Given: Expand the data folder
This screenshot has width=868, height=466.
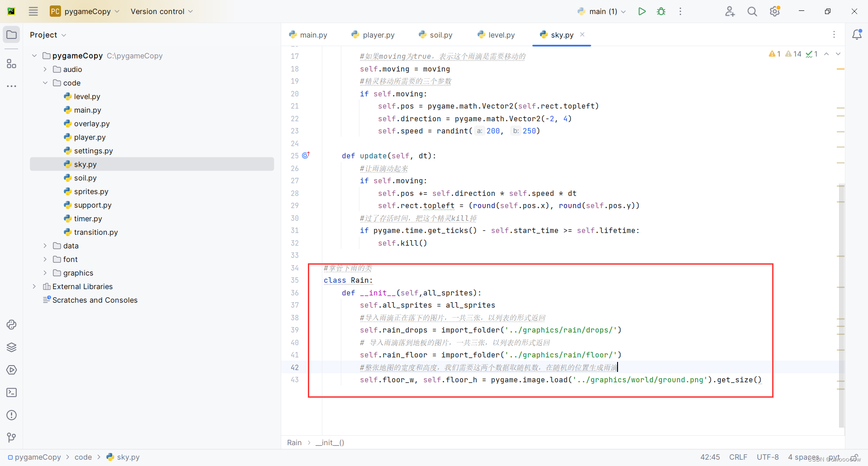Looking at the screenshot, I should coord(45,246).
